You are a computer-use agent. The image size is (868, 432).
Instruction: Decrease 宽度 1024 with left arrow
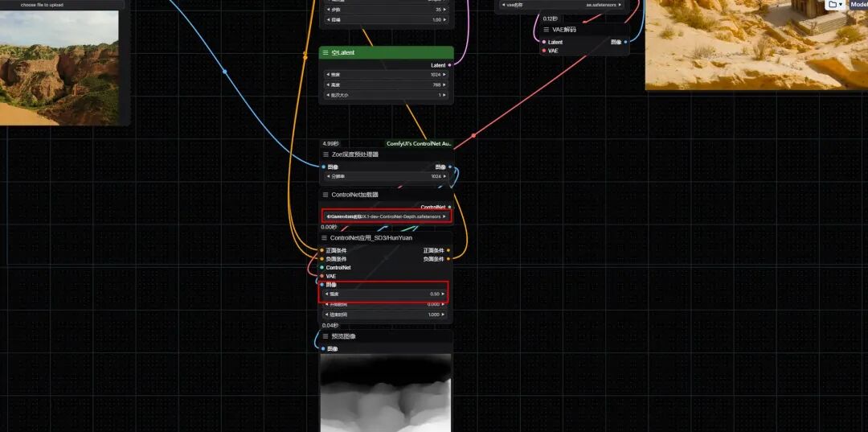pyautogui.click(x=326, y=74)
